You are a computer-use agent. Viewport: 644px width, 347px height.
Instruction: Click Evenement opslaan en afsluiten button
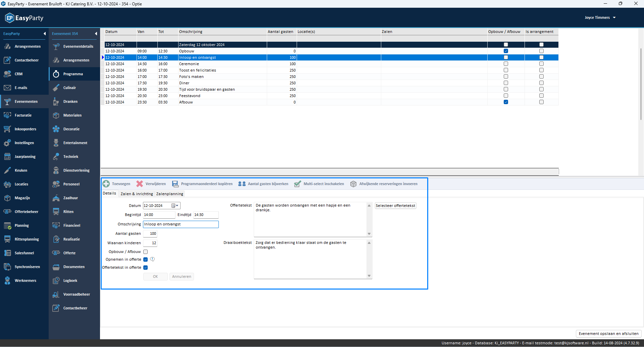pos(608,334)
